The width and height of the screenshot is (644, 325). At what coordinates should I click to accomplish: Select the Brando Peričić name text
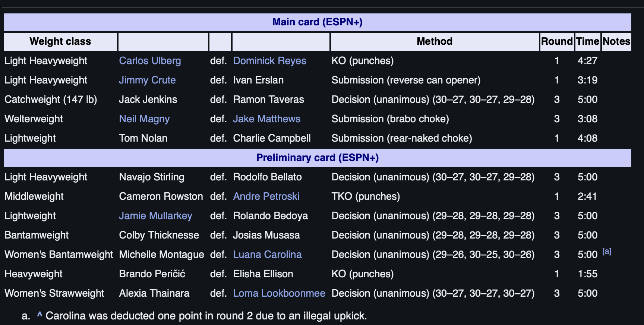point(152,274)
